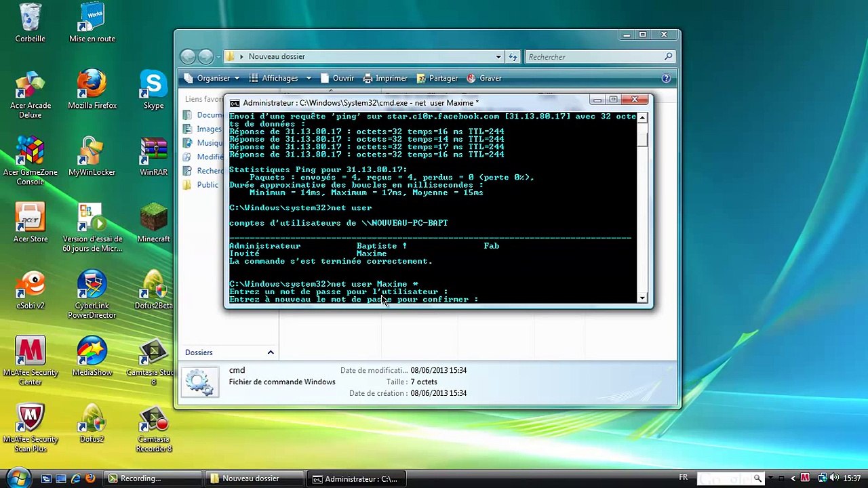Click the volume tray icon
868x488 pixels.
[834, 478]
